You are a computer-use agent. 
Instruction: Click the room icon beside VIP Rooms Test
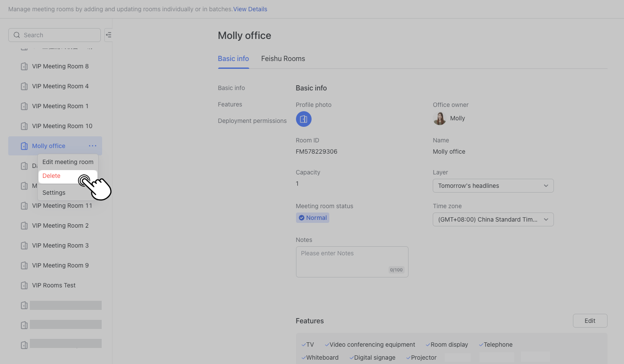pyautogui.click(x=24, y=285)
